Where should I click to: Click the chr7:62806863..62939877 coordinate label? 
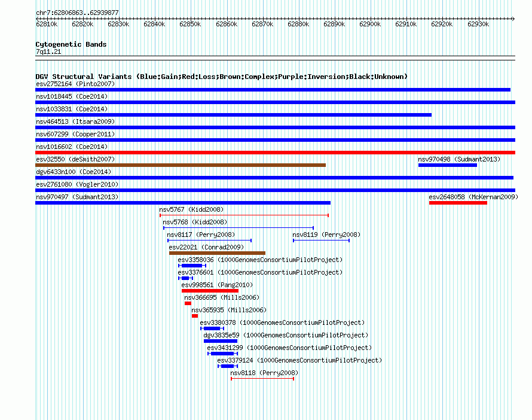click(x=77, y=13)
